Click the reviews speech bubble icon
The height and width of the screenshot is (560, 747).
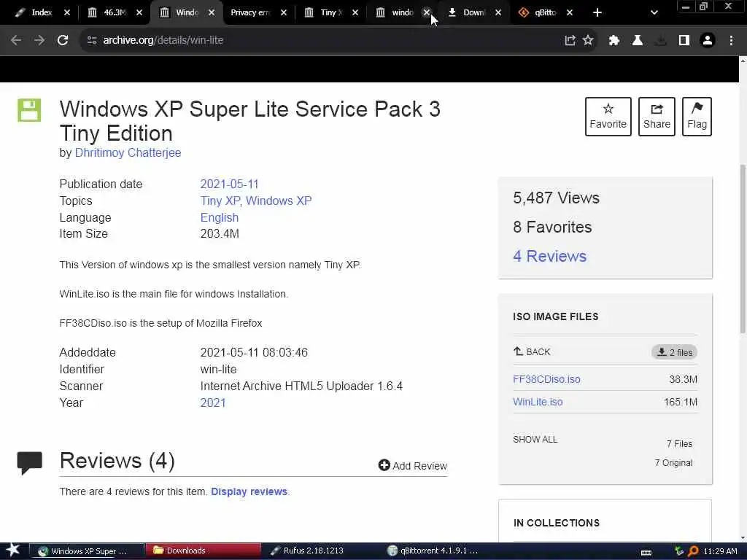pyautogui.click(x=29, y=462)
